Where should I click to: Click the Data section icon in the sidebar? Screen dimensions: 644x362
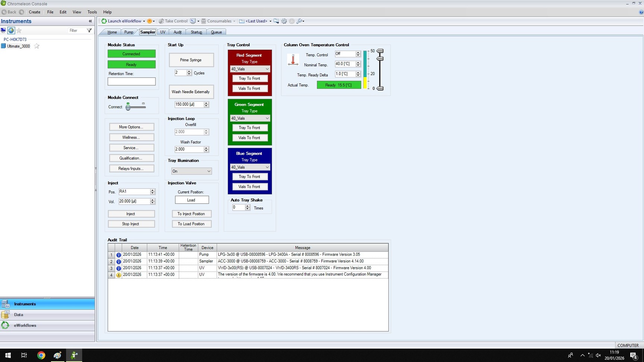tap(6, 315)
